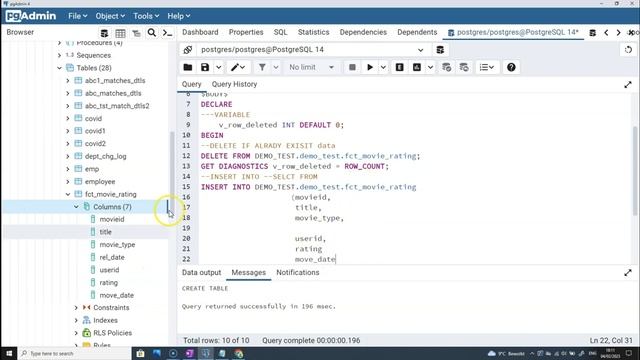Switch to the Data output tab
The width and height of the screenshot is (640, 360).
pos(201,273)
